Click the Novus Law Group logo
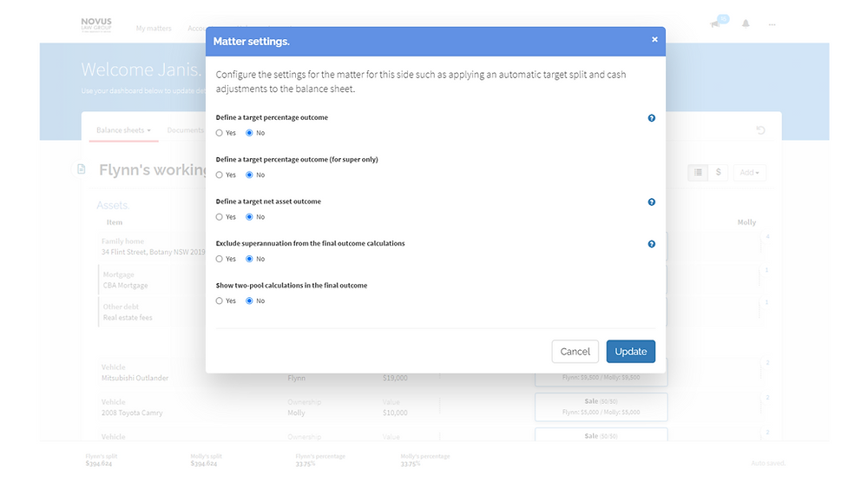The width and height of the screenshot is (868, 489). (x=96, y=24)
